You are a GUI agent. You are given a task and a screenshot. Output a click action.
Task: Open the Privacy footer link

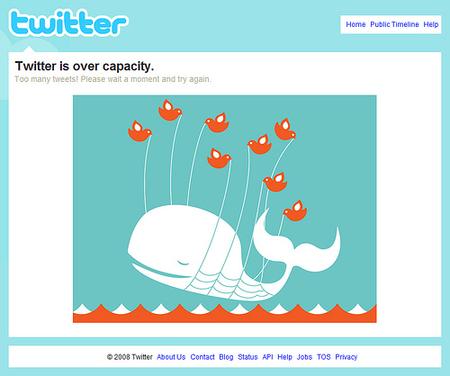point(346,357)
